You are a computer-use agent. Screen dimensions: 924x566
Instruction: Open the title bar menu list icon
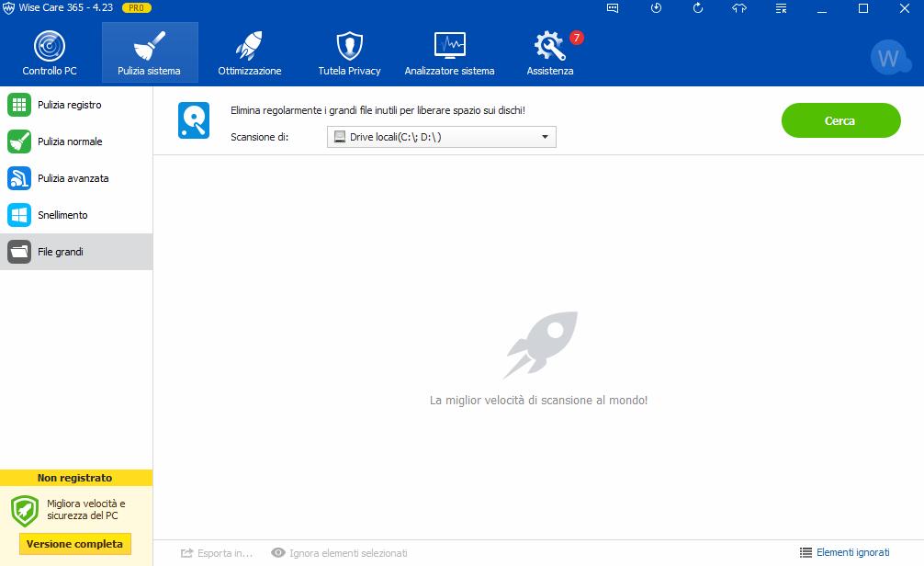tap(781, 8)
